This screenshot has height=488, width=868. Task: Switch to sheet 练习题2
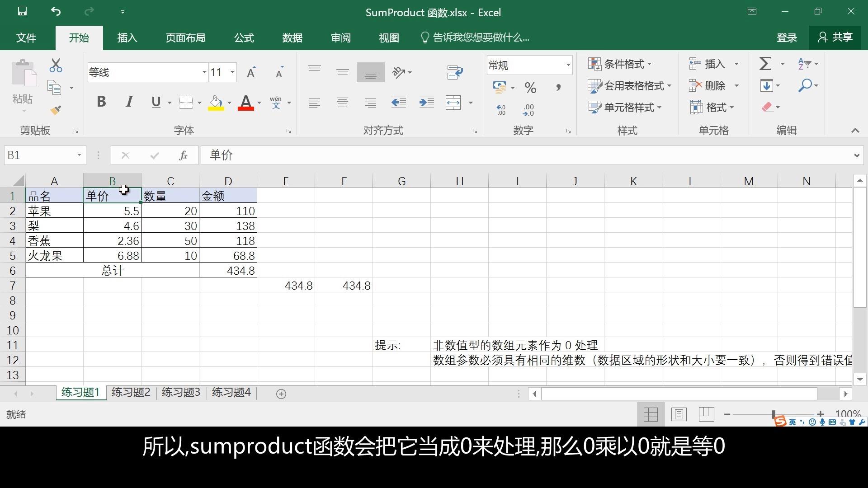tap(131, 393)
